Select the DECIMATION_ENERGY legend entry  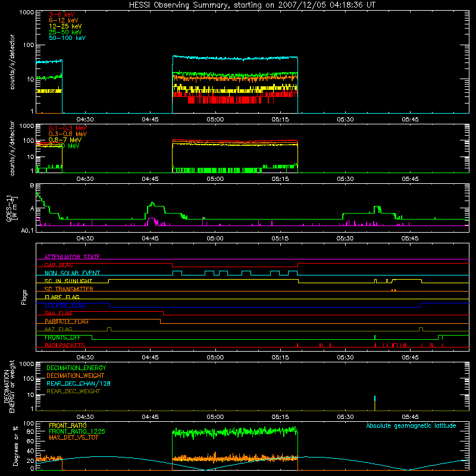(x=76, y=368)
